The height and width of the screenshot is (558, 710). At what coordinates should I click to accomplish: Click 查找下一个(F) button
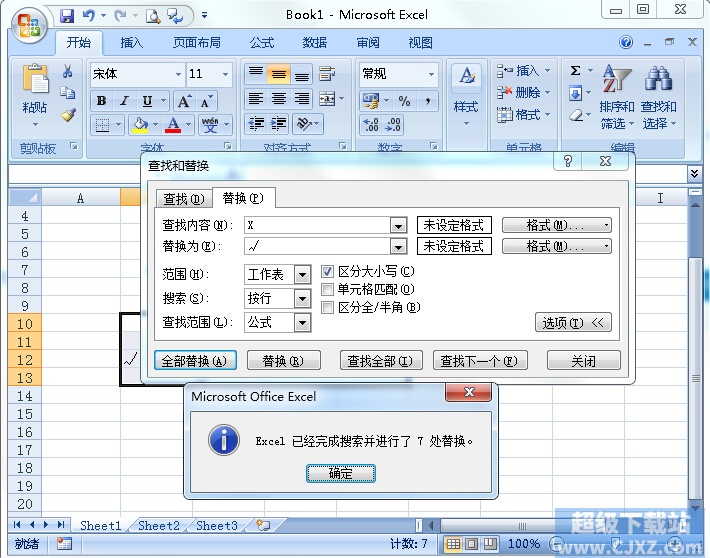tap(480, 361)
